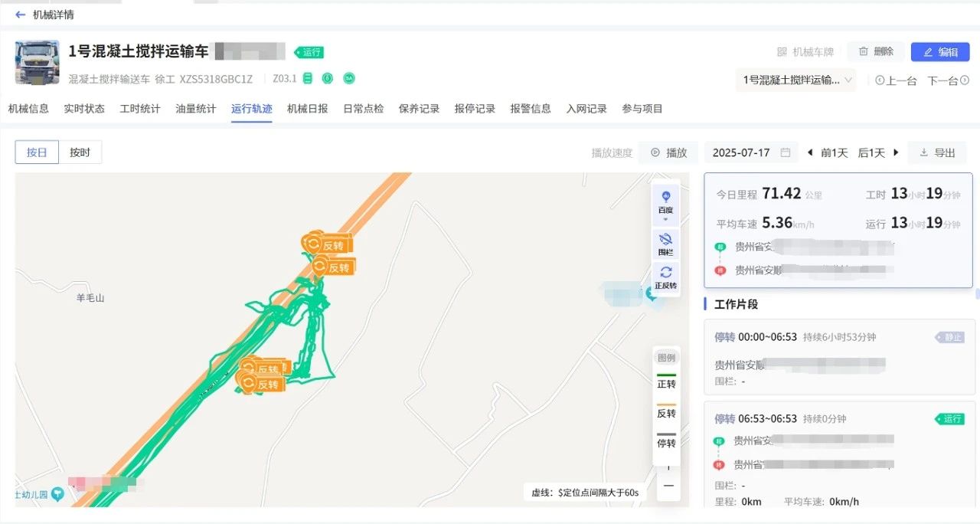Open the 百度 map source selector
The width and height of the screenshot is (980, 524).
tap(665, 204)
